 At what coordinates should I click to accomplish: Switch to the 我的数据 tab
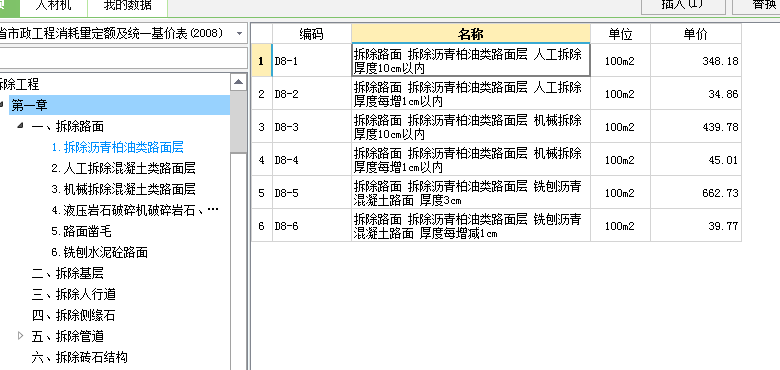click(x=127, y=7)
